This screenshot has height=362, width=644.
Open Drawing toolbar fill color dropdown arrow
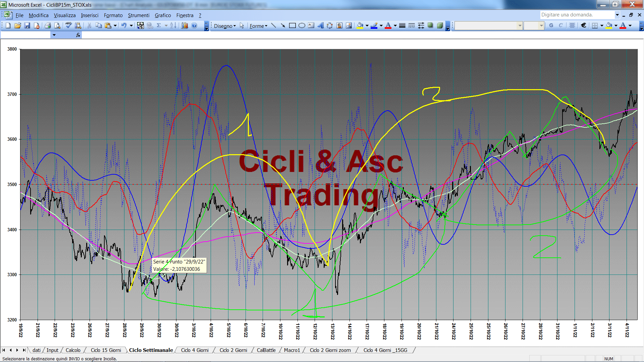point(367,25)
